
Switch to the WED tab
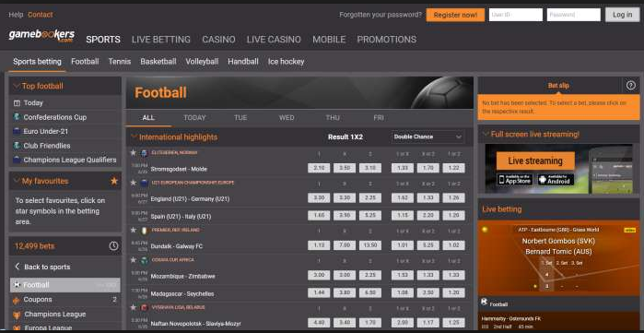pyautogui.click(x=287, y=118)
